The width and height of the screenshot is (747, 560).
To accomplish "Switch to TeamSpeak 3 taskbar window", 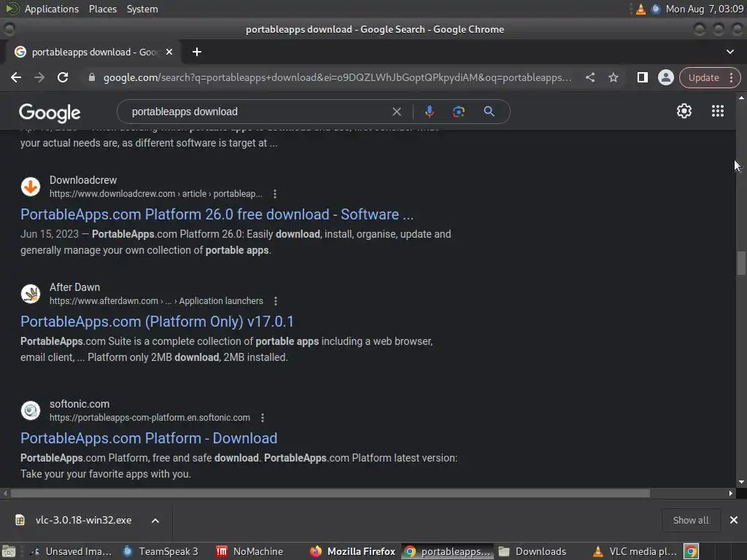I will click(x=160, y=551).
